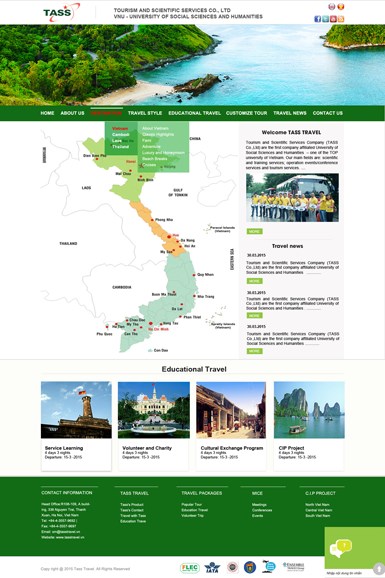The height and width of the screenshot is (578, 385).
Task: Select Thailand in the destination dropdown
Action: point(121,147)
